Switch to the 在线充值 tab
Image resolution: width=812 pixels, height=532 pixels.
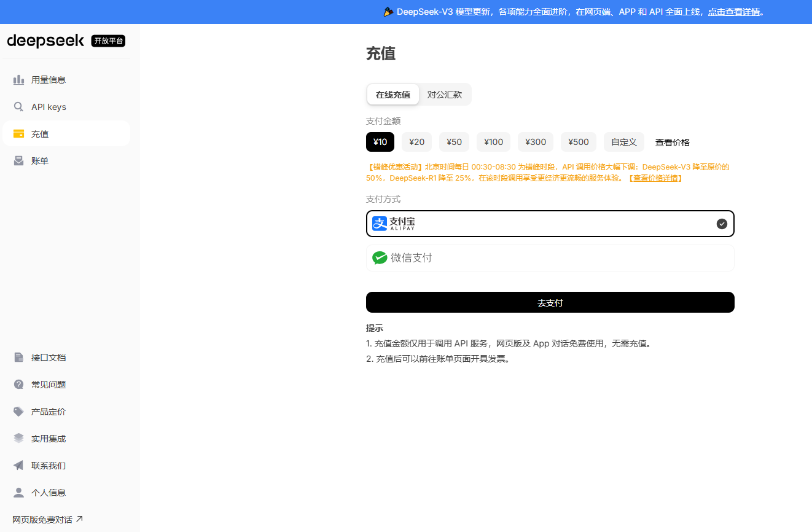click(393, 95)
